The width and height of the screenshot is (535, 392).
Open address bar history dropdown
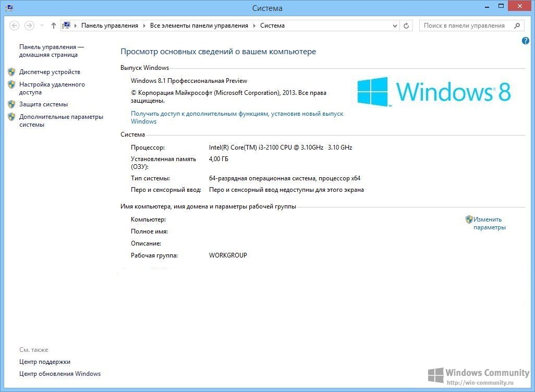[x=395, y=26]
